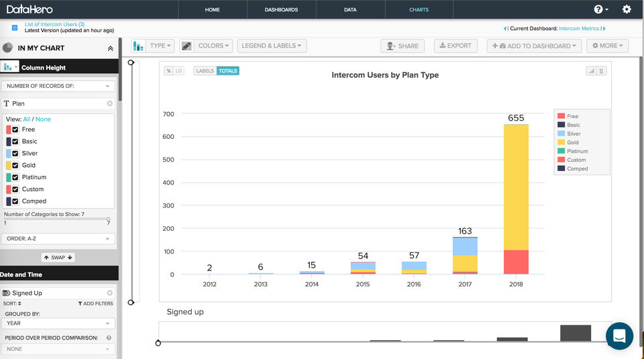Open the Grouped By Year dropdown
Screen dimensions: 644x359
point(58,323)
